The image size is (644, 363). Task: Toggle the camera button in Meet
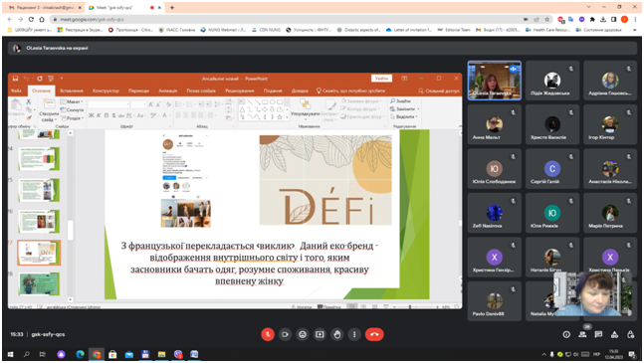click(285, 334)
